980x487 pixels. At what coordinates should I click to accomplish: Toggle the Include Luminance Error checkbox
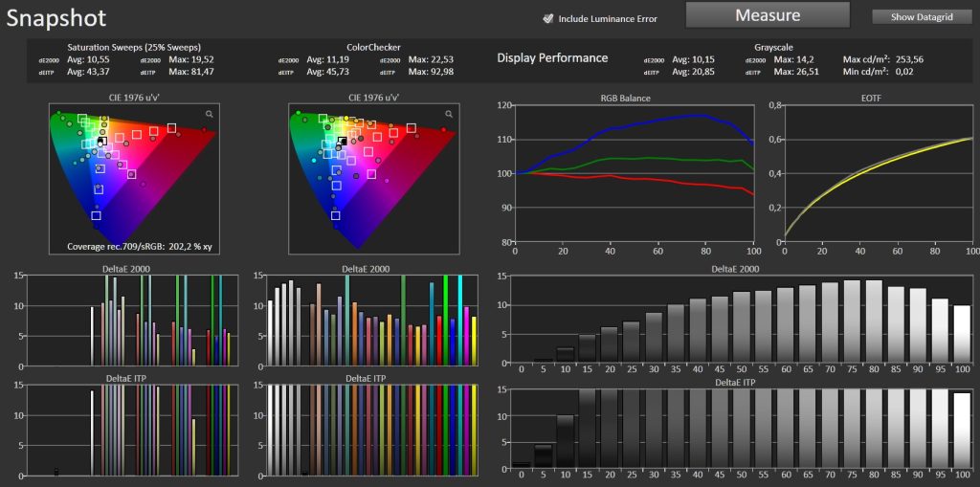(x=548, y=18)
